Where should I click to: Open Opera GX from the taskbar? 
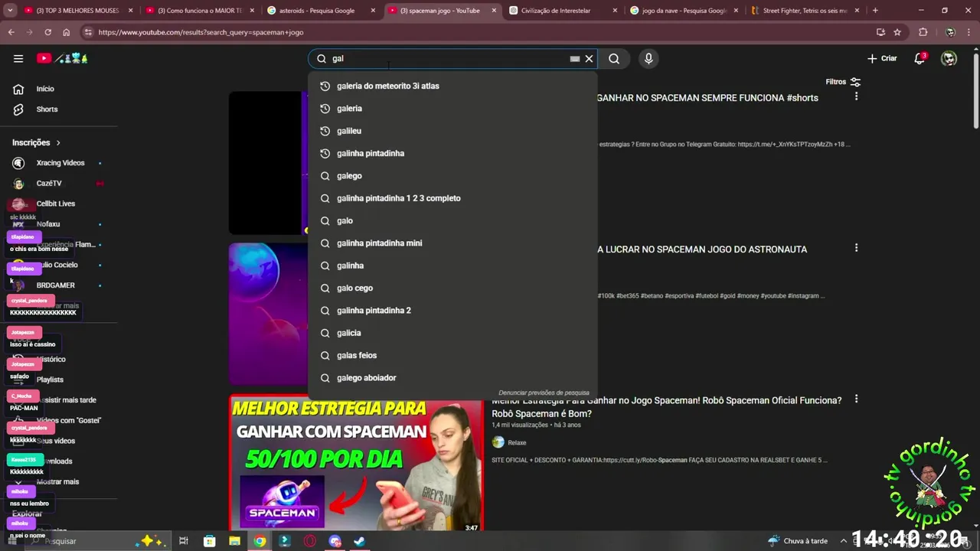pyautogui.click(x=310, y=541)
